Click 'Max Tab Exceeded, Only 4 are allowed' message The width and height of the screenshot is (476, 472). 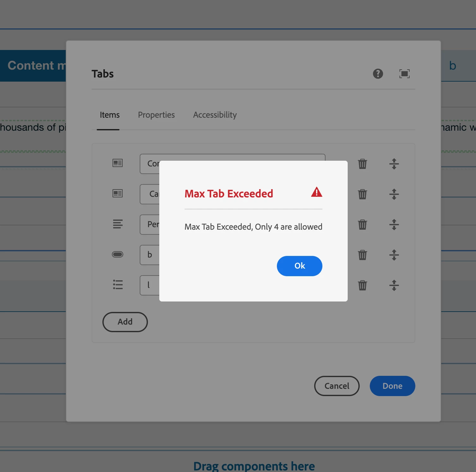(x=253, y=227)
